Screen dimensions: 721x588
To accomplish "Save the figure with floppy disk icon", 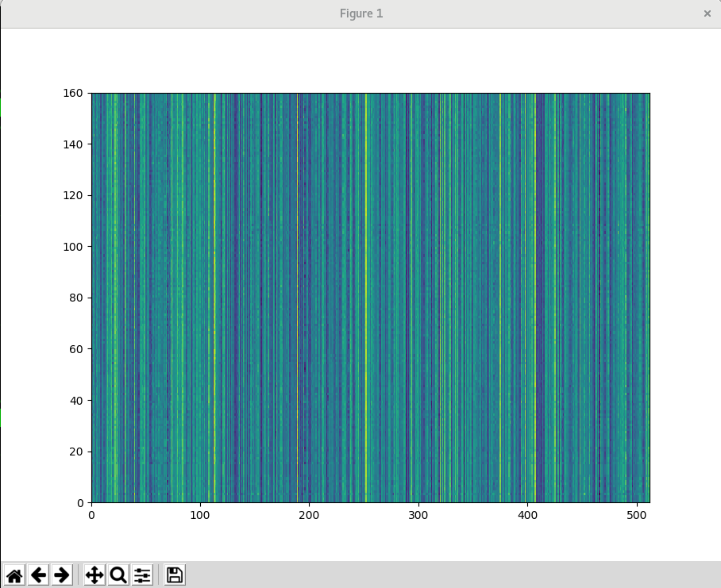I will (x=175, y=575).
